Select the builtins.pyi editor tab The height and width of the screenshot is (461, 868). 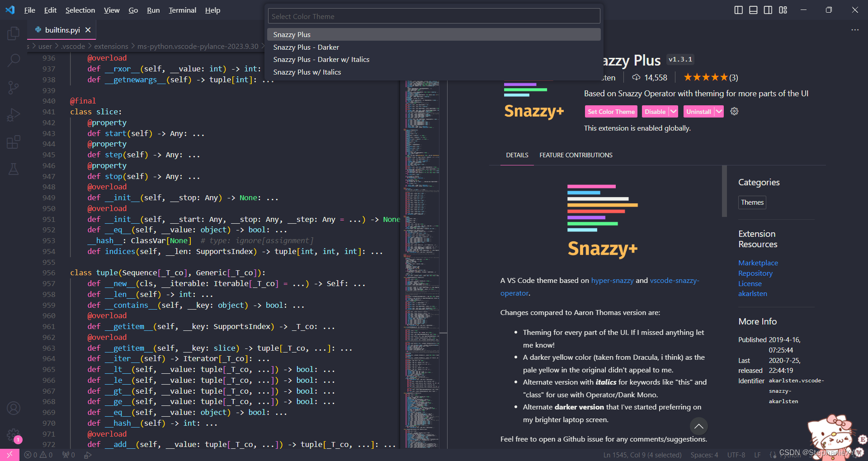pos(62,30)
